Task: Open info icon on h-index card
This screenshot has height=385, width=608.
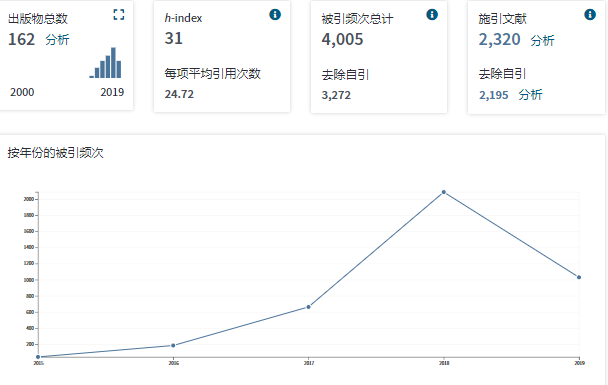Action: pyautogui.click(x=275, y=15)
